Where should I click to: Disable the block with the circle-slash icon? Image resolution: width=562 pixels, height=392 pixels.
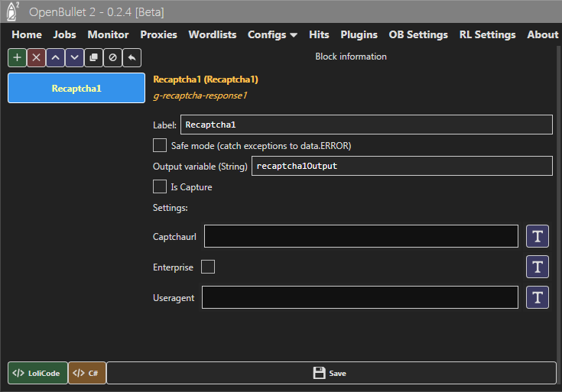pos(112,57)
